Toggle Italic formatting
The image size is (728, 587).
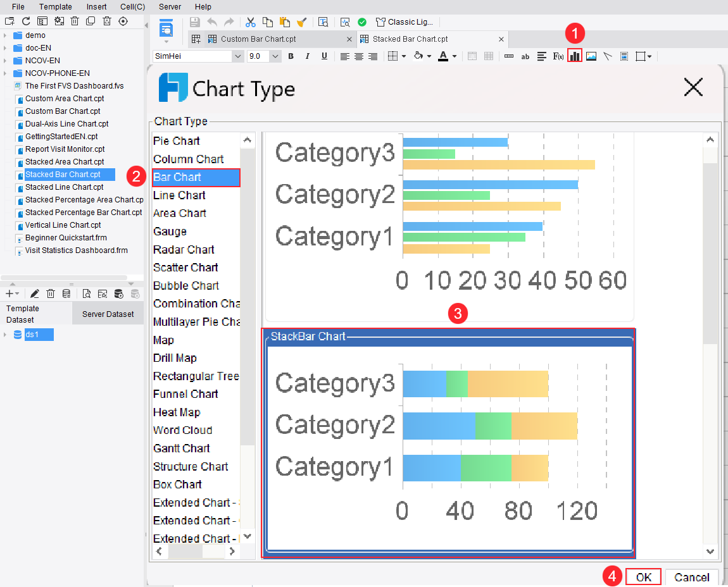tap(308, 56)
